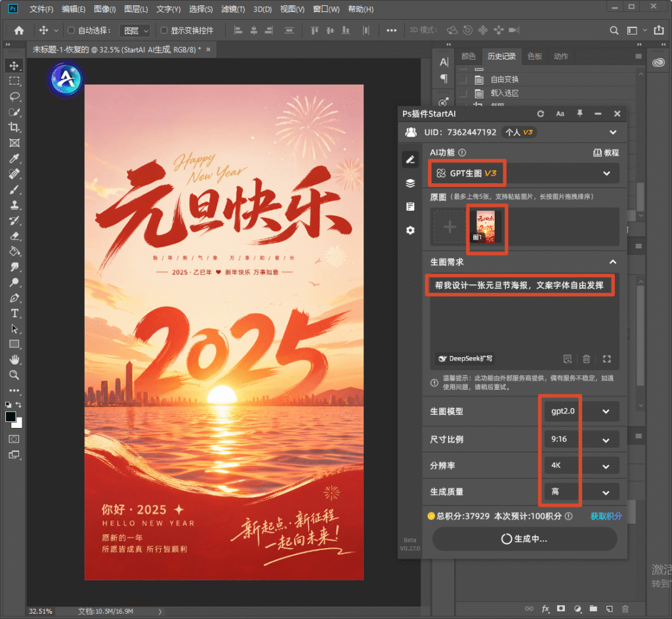Open the 窗口(W) menu
This screenshot has width=672, height=619.
325,9
